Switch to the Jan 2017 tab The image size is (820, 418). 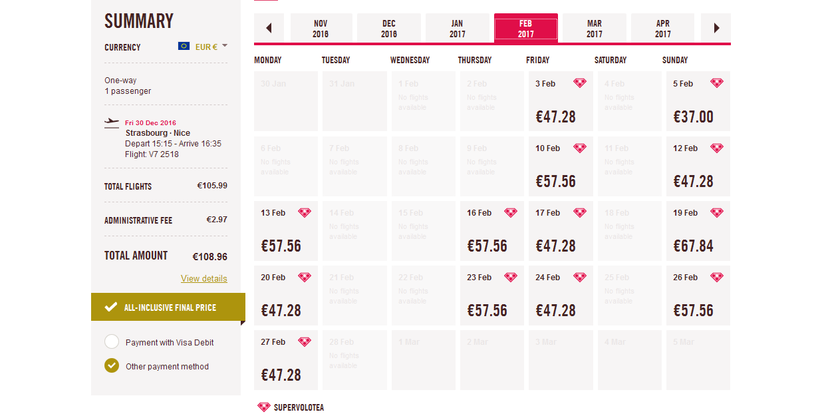[457, 28]
